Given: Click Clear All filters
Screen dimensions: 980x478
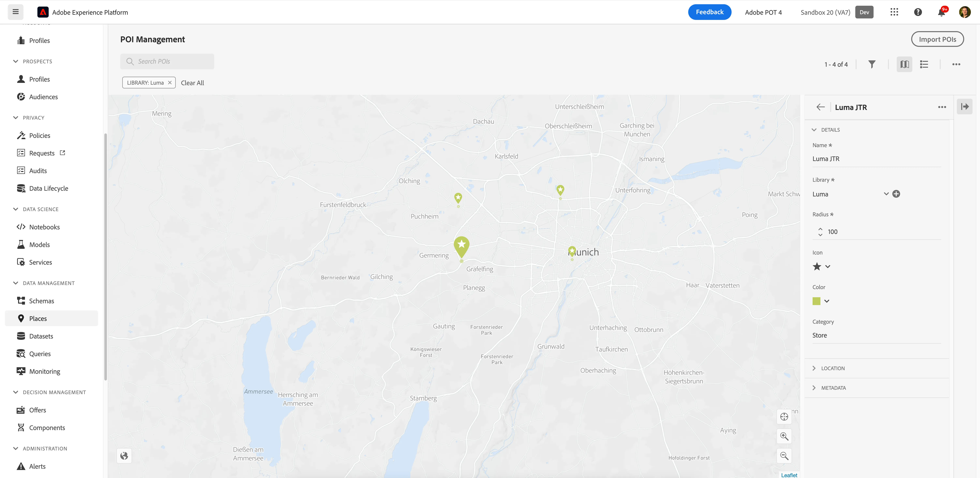Looking at the screenshot, I should tap(193, 83).
